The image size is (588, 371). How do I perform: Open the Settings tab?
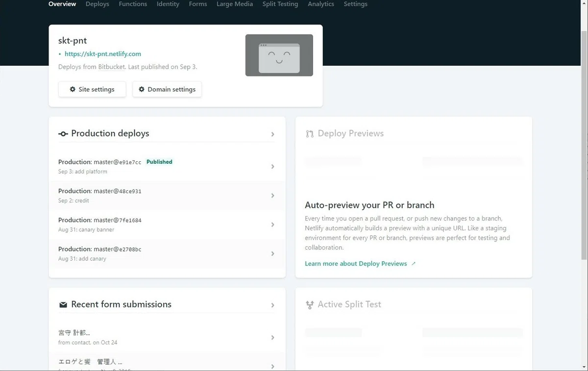(356, 4)
